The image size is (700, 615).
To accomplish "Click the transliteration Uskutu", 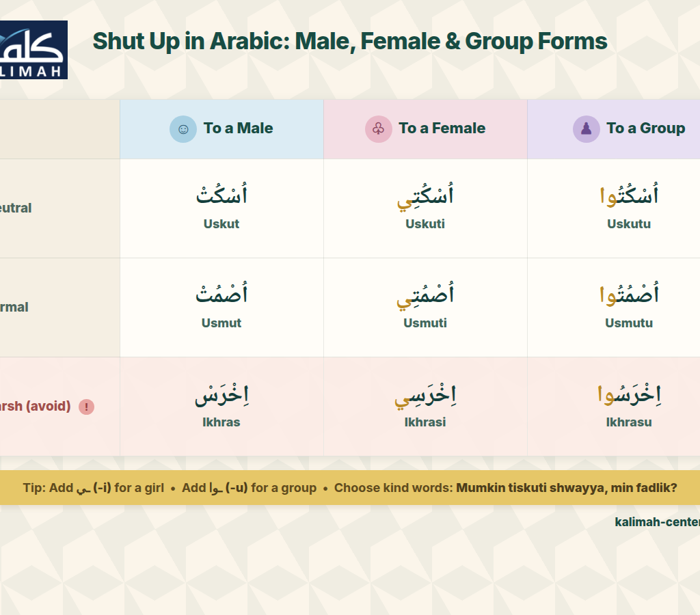I will [629, 224].
